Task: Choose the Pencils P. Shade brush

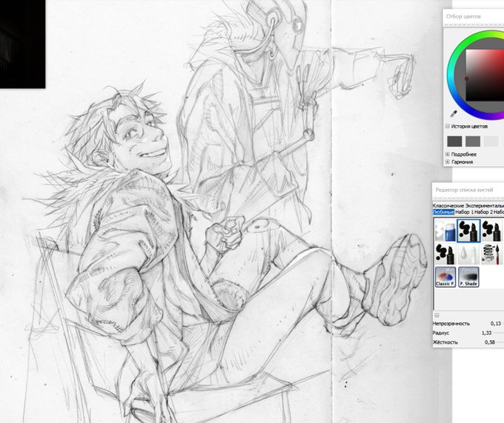Action: (x=468, y=276)
